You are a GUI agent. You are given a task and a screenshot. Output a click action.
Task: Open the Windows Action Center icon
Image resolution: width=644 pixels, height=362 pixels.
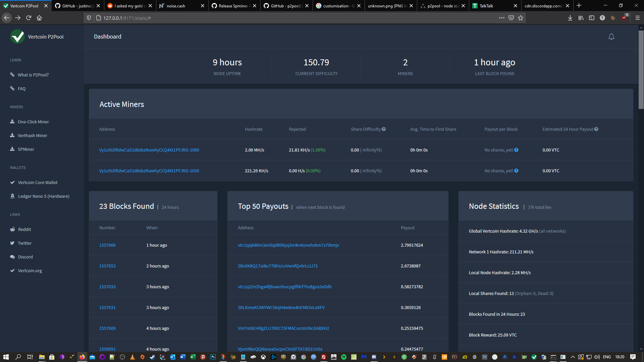coord(633,357)
